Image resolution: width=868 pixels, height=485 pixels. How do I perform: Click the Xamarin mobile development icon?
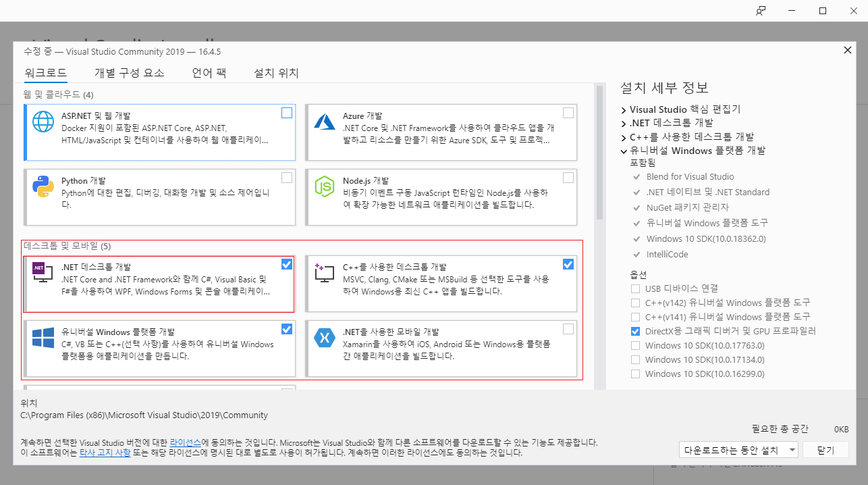point(325,338)
